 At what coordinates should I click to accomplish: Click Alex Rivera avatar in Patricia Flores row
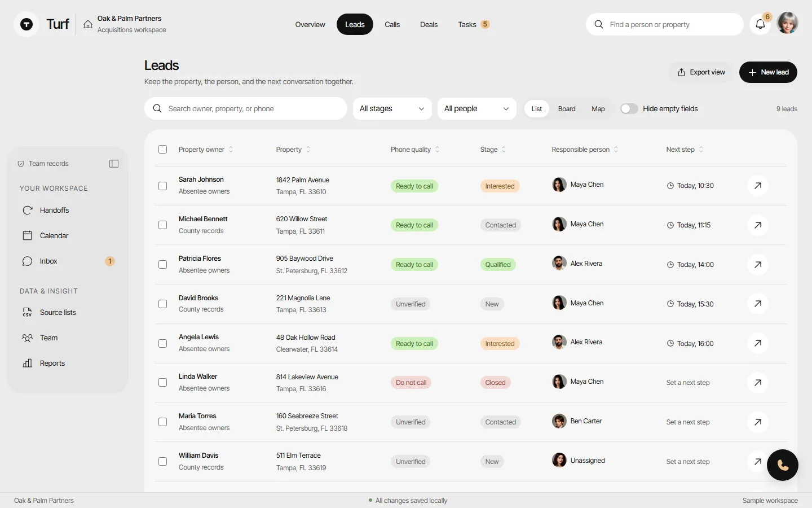pos(559,263)
